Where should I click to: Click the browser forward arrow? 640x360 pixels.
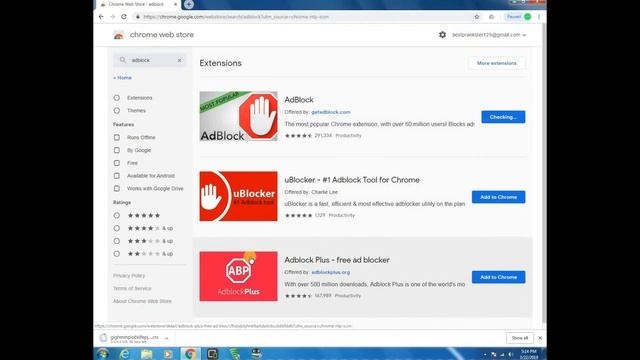pyautogui.click(x=113, y=17)
